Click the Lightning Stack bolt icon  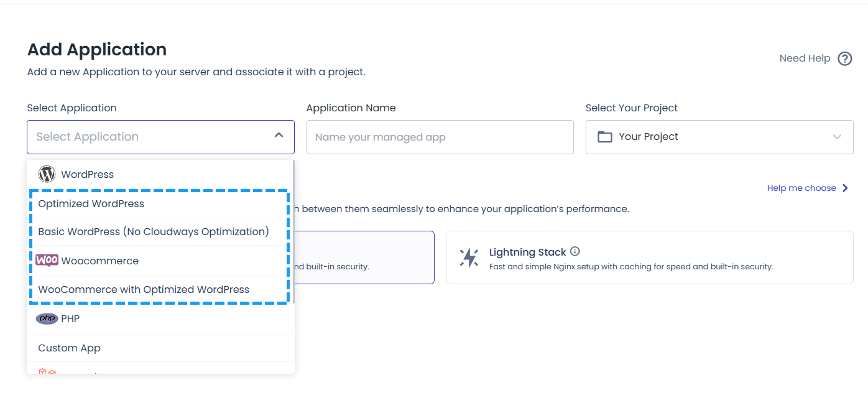tap(469, 257)
